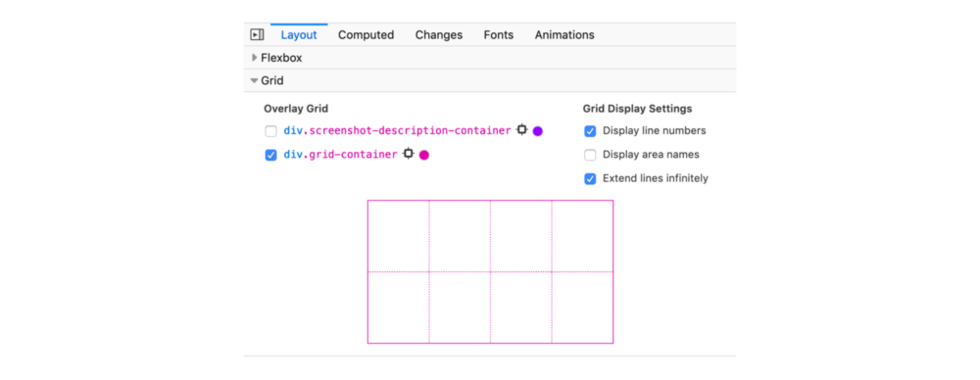This screenshot has width=980, height=380.
Task: Uncheck the div.grid-container overlay checkbox
Action: [x=270, y=155]
